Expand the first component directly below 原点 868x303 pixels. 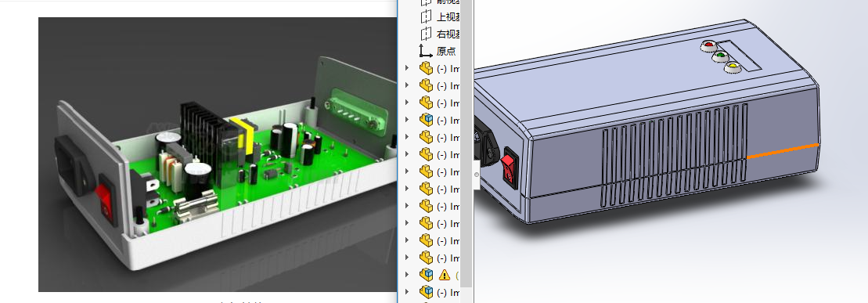point(408,68)
